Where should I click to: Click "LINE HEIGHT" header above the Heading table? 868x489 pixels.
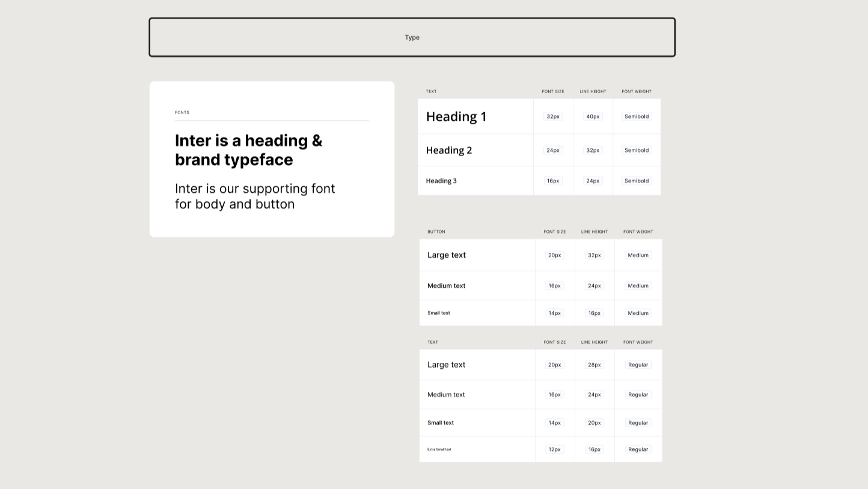[593, 92]
